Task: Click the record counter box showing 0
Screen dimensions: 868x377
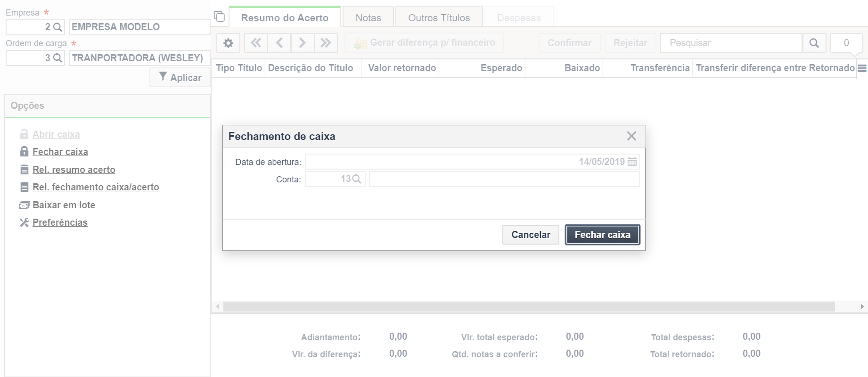Action: point(846,43)
